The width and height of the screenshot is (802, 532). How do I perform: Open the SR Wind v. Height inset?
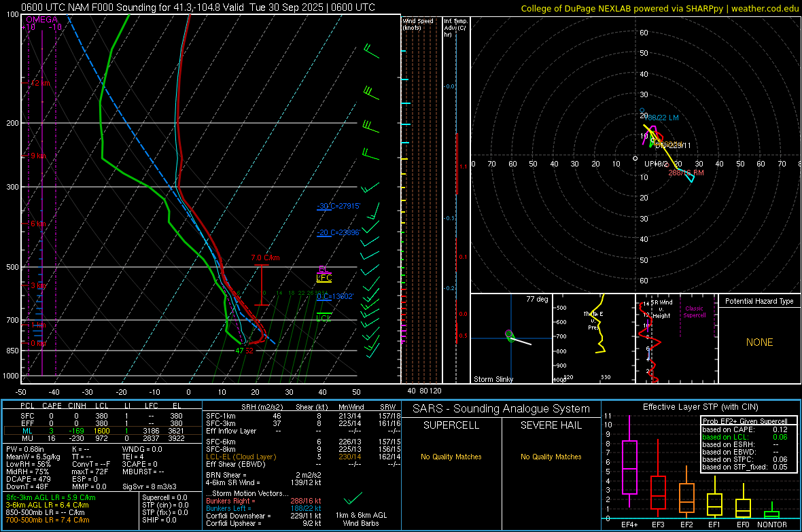pos(676,338)
